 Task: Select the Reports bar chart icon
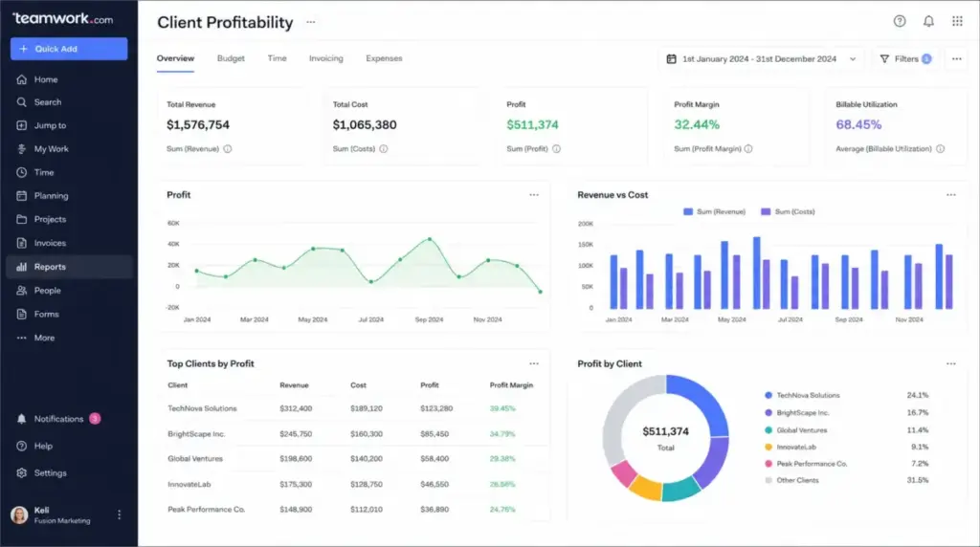tap(22, 267)
